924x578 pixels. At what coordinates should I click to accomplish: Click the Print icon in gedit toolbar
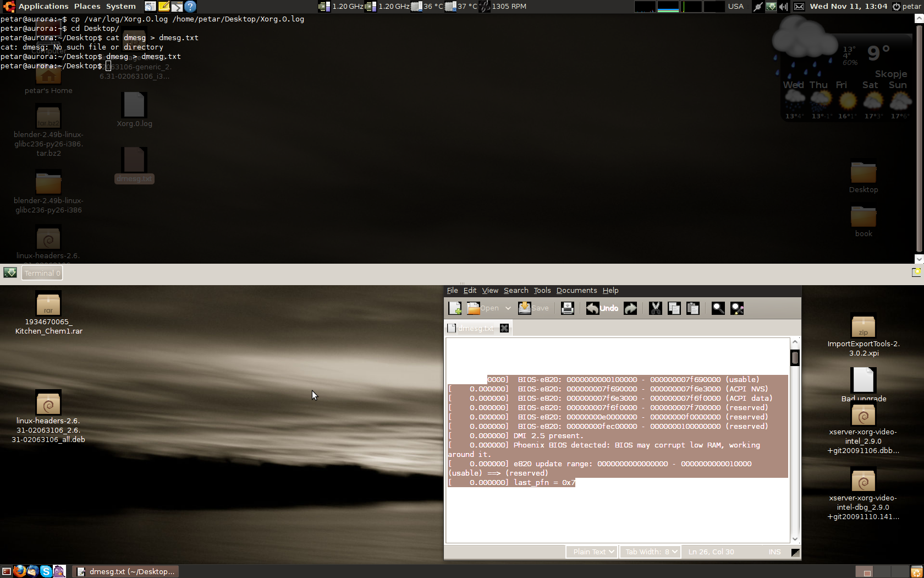click(x=567, y=308)
